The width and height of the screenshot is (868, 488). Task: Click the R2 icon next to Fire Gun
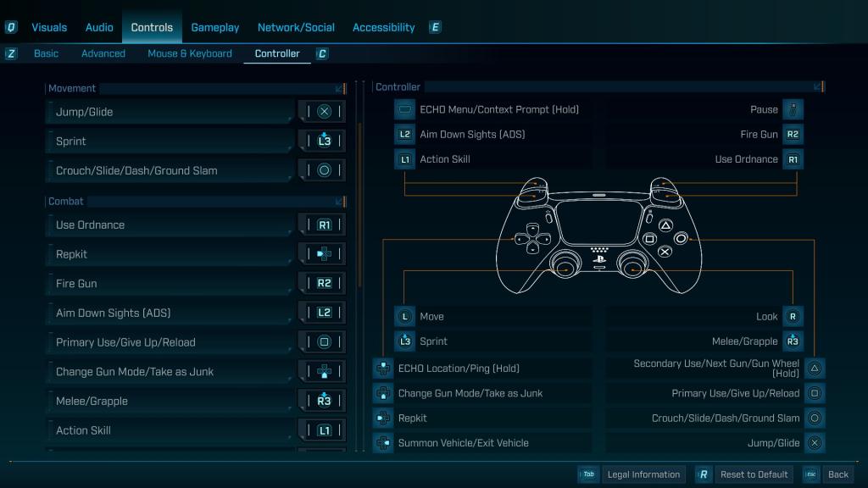(793, 134)
